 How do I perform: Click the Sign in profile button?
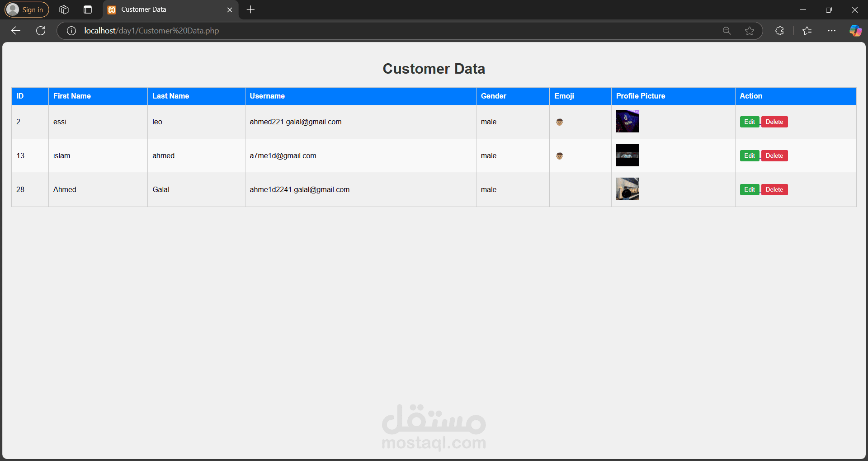[27, 9]
